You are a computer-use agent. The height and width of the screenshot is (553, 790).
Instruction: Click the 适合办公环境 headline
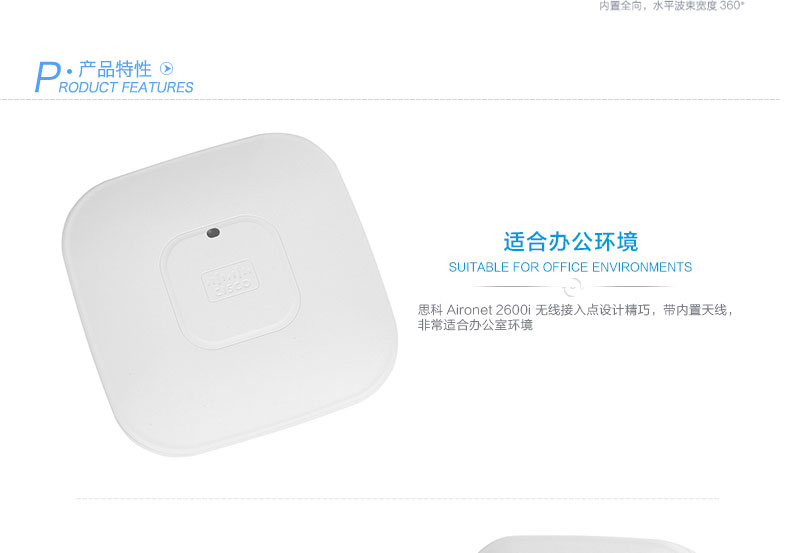tap(571, 242)
